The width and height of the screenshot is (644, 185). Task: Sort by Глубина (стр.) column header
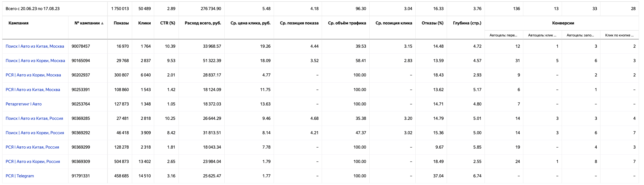point(467,23)
